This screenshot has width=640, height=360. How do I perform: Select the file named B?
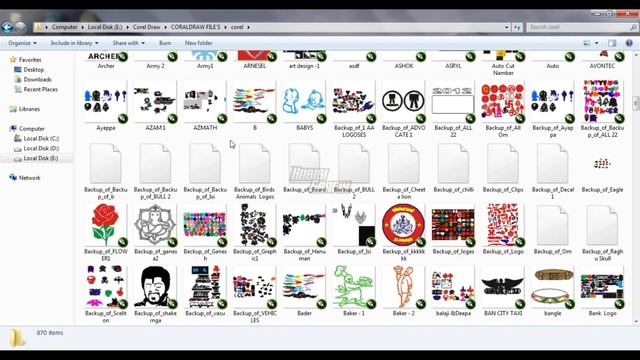pyautogui.click(x=255, y=102)
